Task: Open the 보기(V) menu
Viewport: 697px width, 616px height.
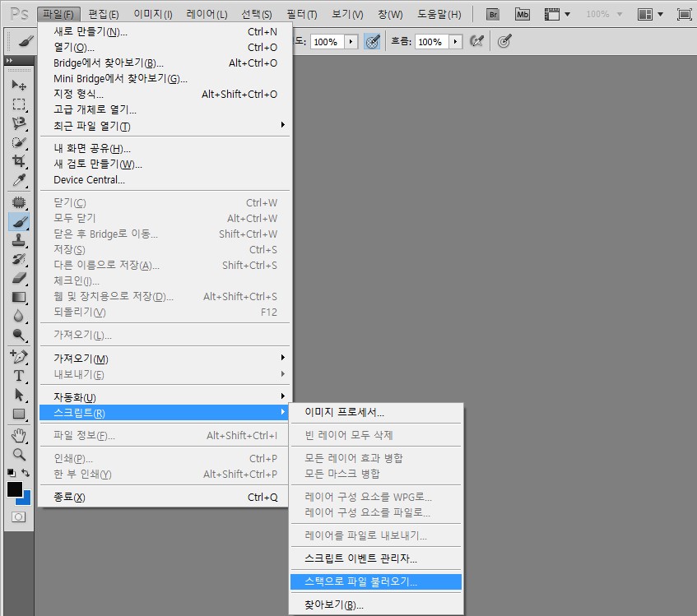Action: pyautogui.click(x=347, y=14)
